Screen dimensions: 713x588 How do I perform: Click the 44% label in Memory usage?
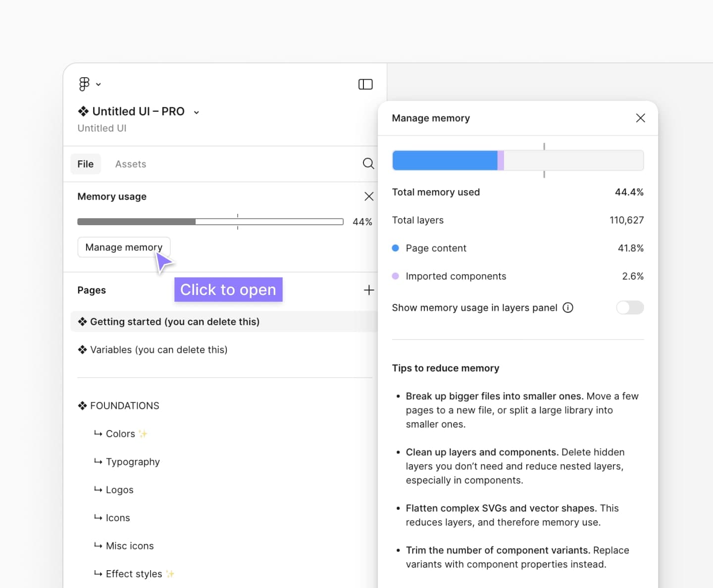[x=362, y=222]
